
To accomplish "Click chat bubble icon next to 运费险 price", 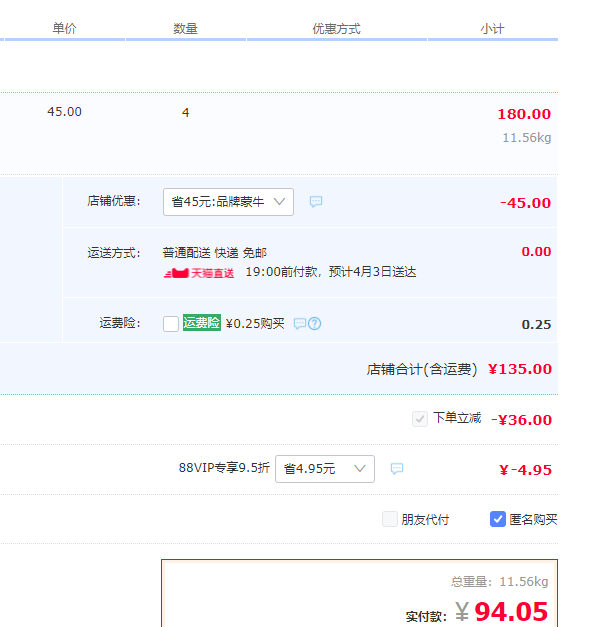I will coord(299,324).
